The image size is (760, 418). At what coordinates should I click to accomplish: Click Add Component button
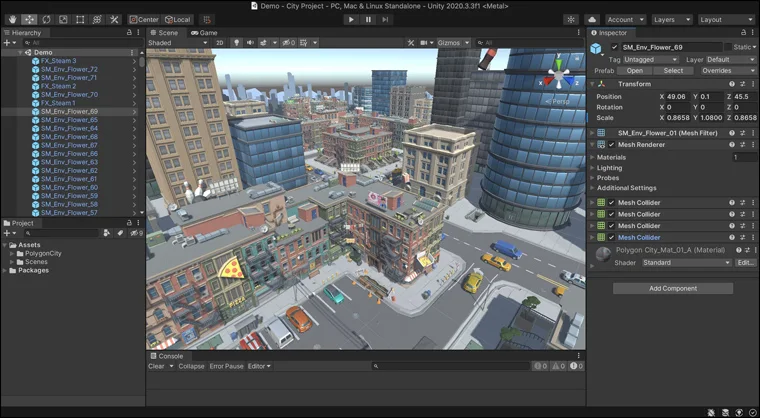[673, 289]
